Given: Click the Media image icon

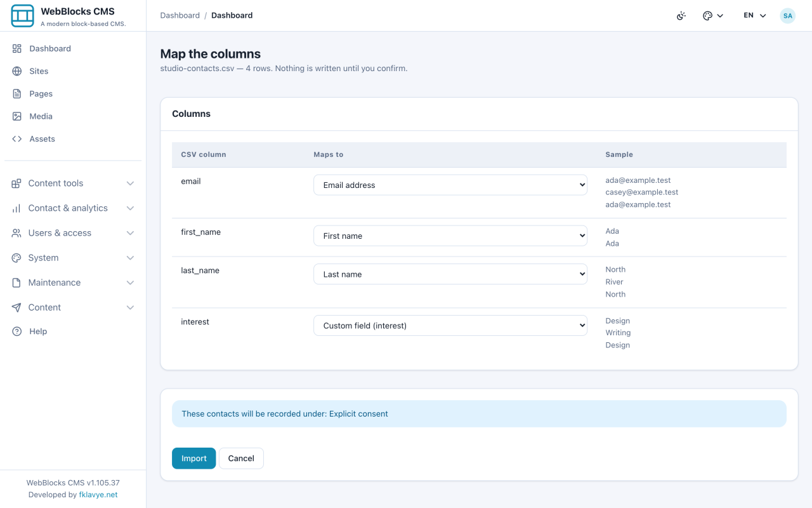Looking at the screenshot, I should tap(17, 116).
